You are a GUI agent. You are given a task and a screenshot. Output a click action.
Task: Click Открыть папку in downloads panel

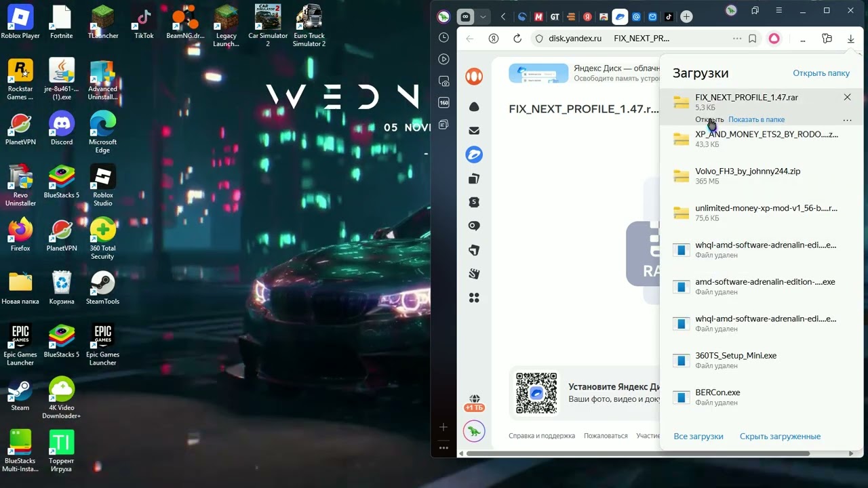[x=821, y=73]
